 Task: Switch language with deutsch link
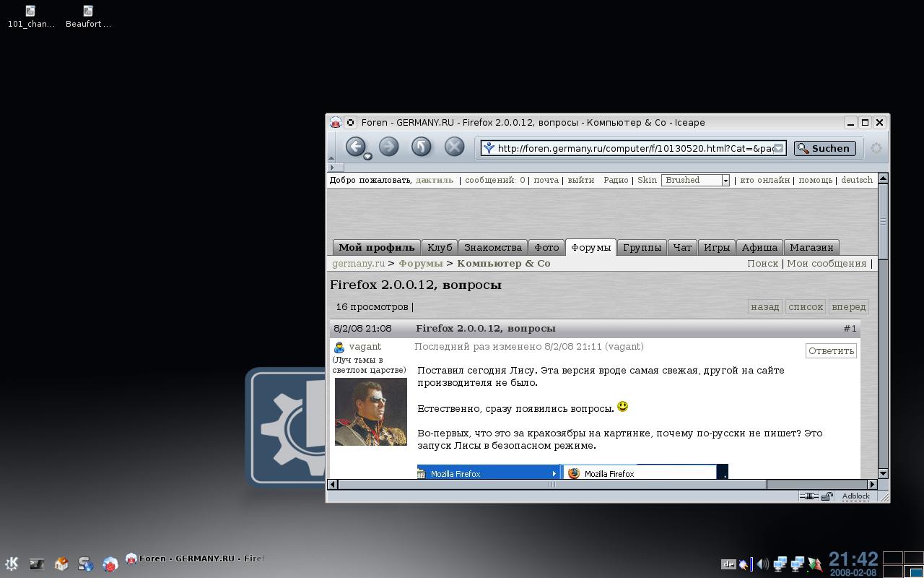[x=857, y=180]
